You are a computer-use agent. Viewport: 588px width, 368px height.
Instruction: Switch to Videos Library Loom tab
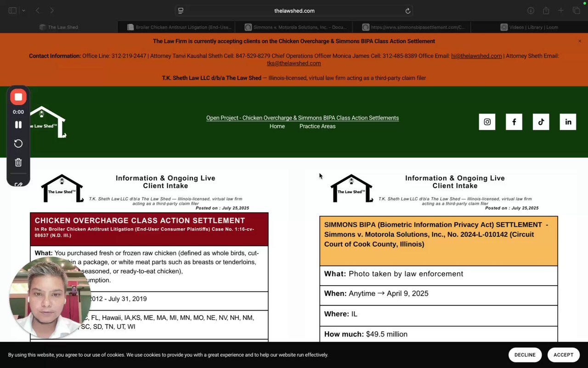click(529, 27)
